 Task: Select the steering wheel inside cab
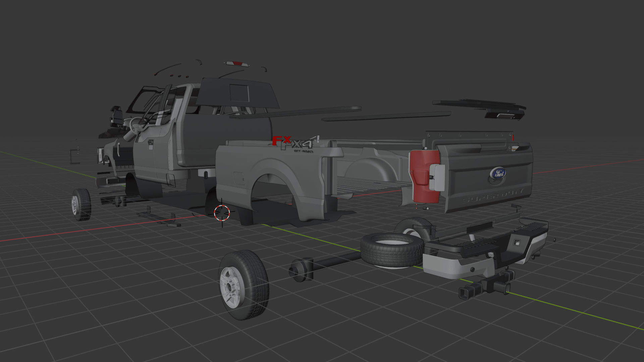coord(136,125)
